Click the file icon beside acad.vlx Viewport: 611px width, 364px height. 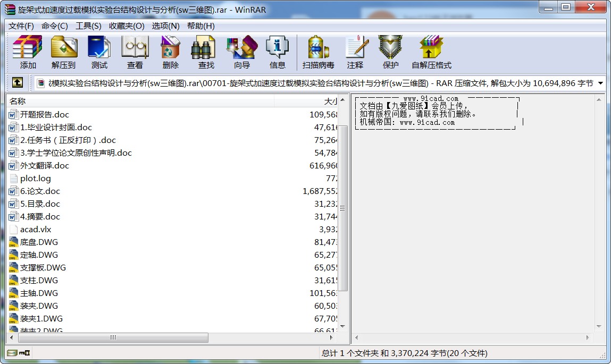click(x=14, y=230)
